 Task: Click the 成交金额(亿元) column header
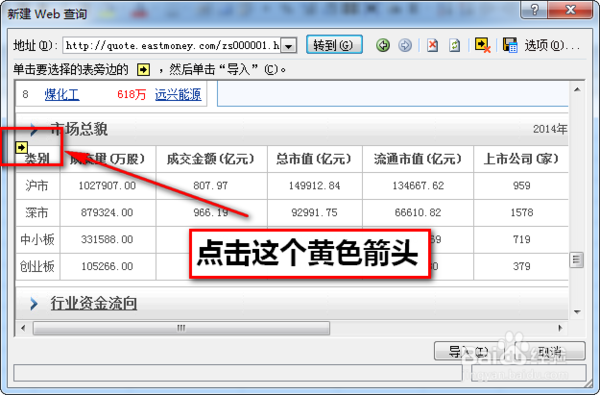211,159
